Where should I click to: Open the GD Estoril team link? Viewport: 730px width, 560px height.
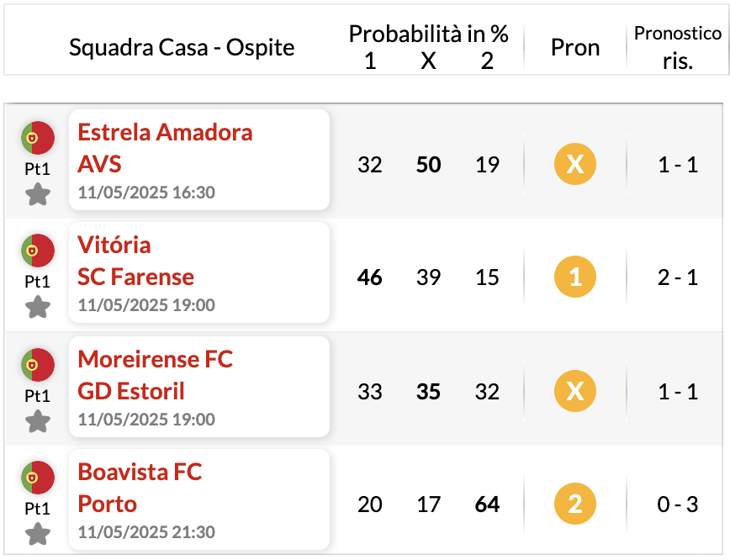coord(131,391)
